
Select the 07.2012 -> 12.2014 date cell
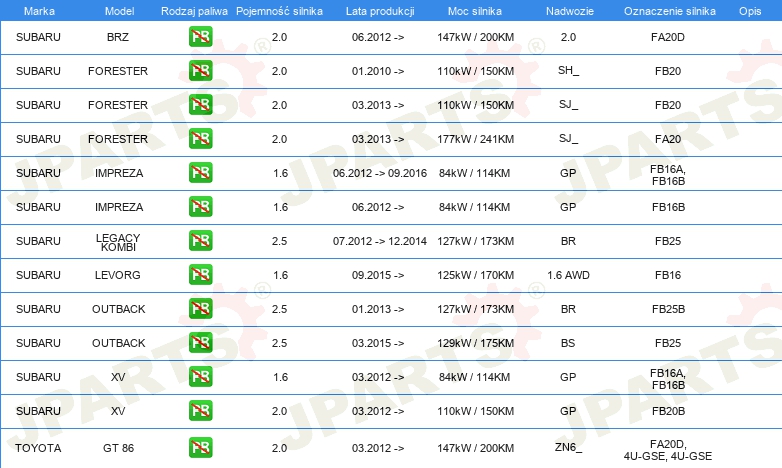coord(380,241)
